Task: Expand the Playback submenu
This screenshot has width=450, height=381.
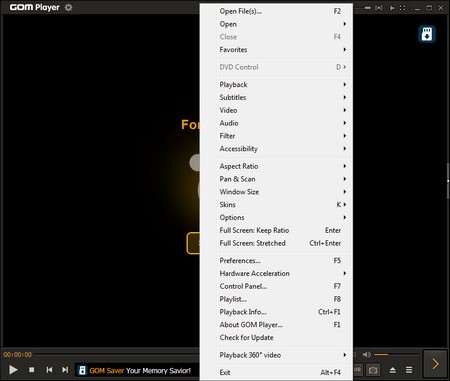Action: coord(280,85)
